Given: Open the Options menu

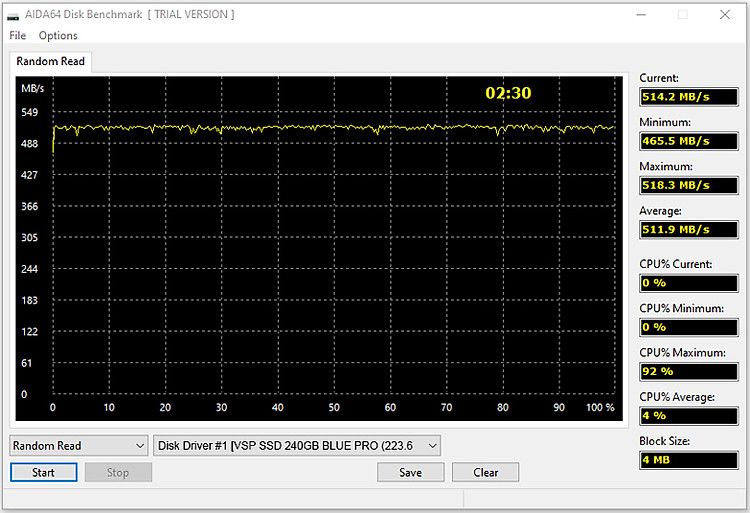Looking at the screenshot, I should [x=58, y=35].
